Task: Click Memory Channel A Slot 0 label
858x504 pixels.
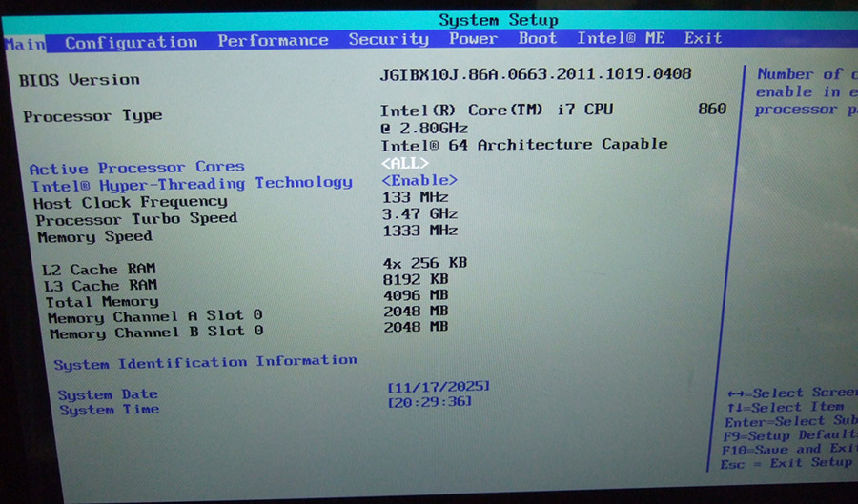Action: click(155, 316)
